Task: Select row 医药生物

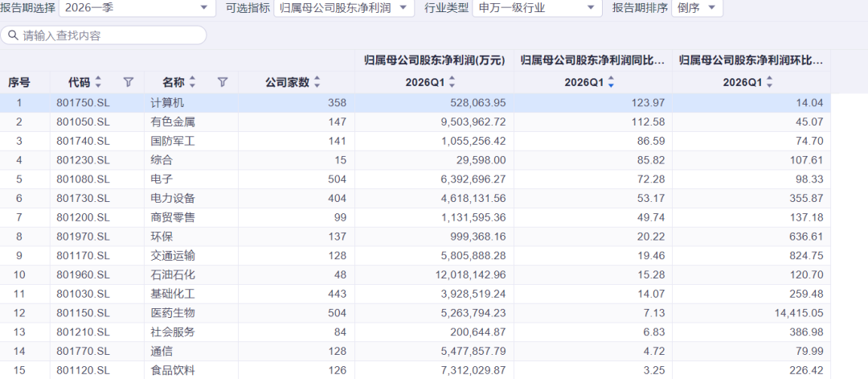Action: [416, 313]
